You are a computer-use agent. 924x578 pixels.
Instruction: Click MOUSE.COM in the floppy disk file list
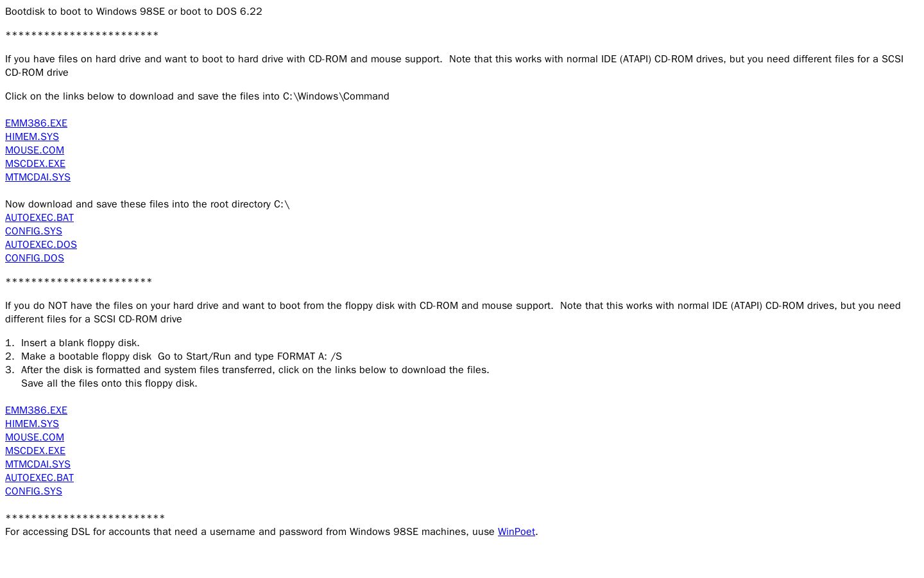coord(35,437)
